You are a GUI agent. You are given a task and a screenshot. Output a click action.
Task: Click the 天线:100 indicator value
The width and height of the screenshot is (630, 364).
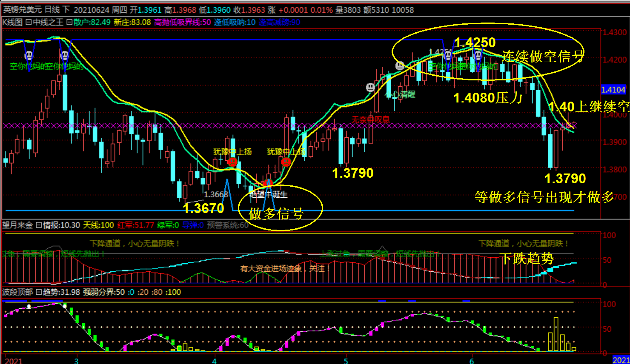tap(98, 225)
